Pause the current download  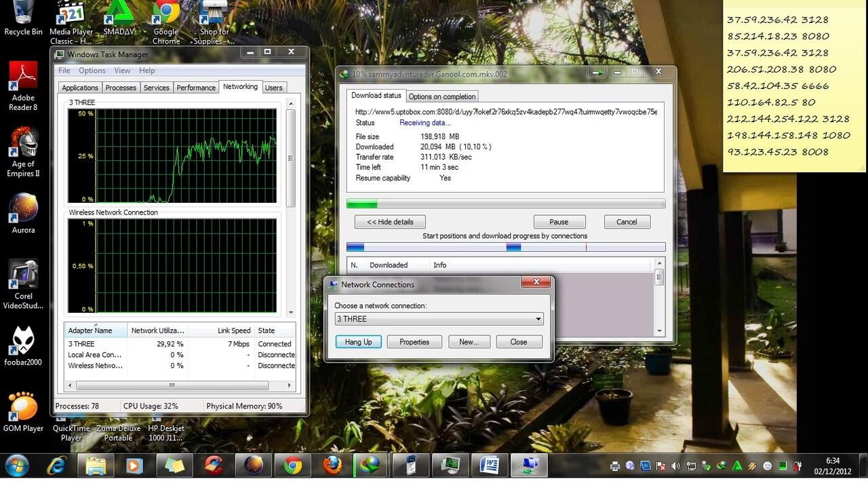[559, 222]
